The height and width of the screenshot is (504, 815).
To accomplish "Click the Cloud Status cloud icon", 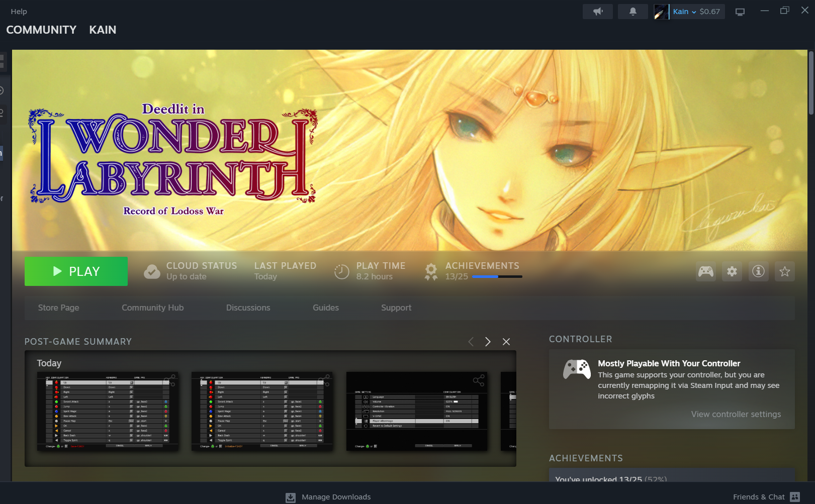I will (x=152, y=271).
